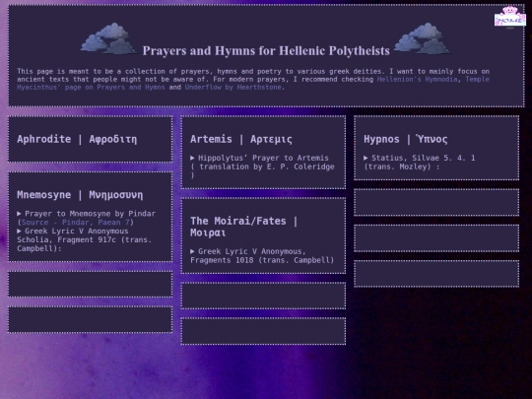Click The Moirai/Fates | Μοιραι heading
The width and height of the screenshot is (532, 399).
(x=244, y=227)
